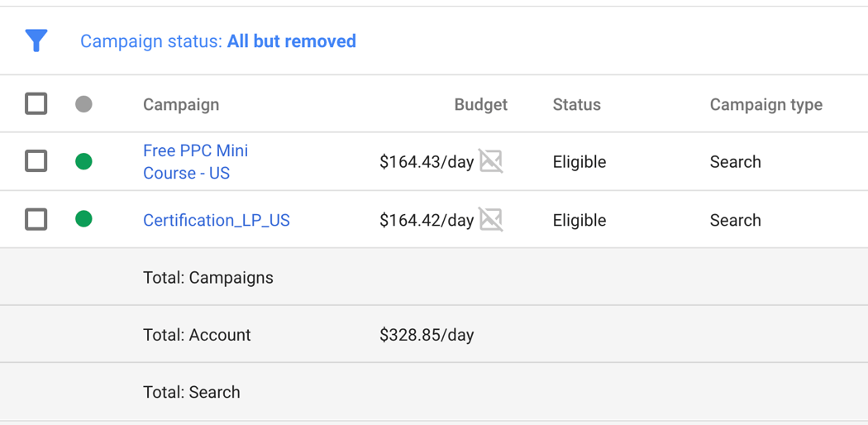This screenshot has height=425, width=868.
Task: Edit the $164.43/day budget value
Action: 427,162
